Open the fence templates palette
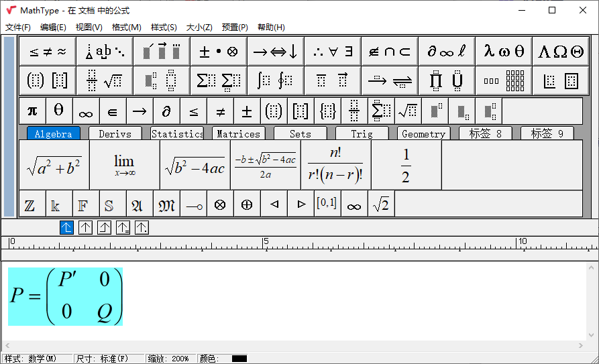The image size is (599, 364). click(x=48, y=80)
